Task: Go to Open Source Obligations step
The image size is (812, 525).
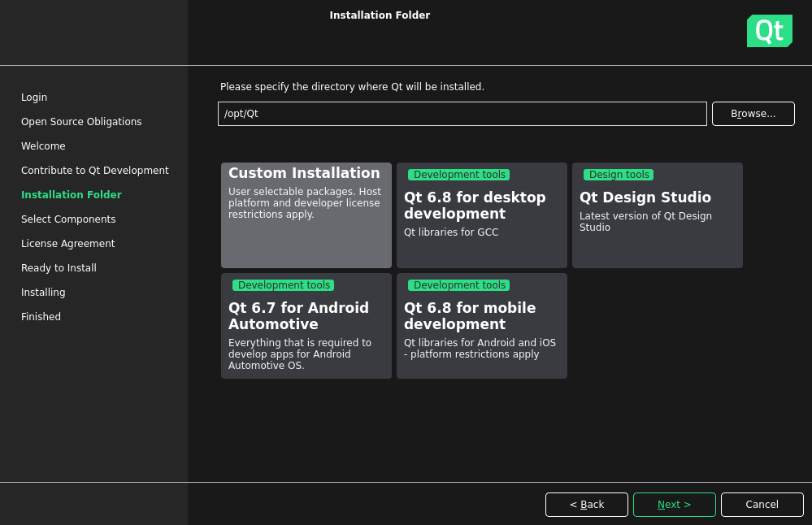Action: (x=81, y=122)
